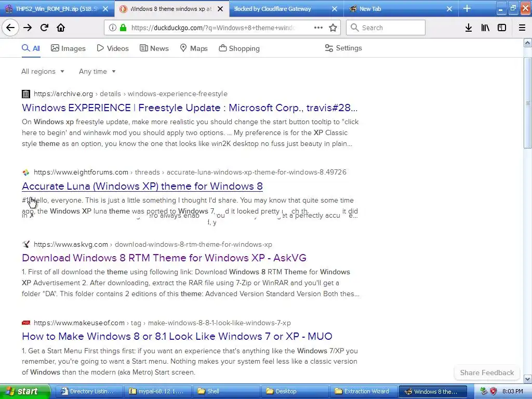This screenshot has width=532, height=399.
Task: Click the archive.org favicon
Action: pyautogui.click(x=26, y=94)
